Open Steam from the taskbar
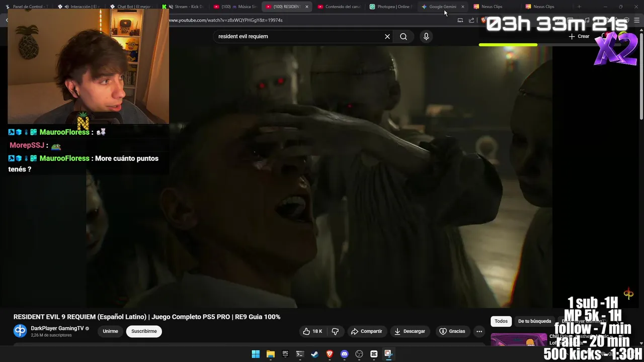Image resolution: width=644 pixels, height=362 pixels. pyautogui.click(x=314, y=354)
